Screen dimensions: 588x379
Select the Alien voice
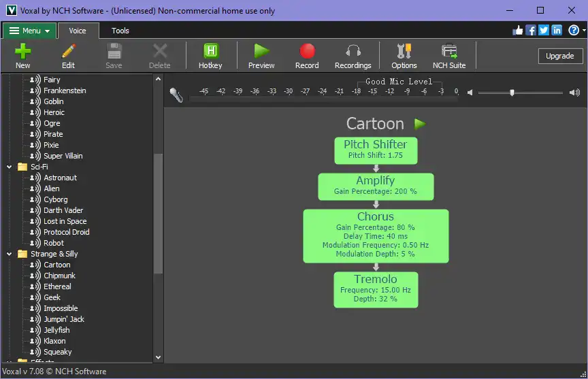tap(51, 188)
